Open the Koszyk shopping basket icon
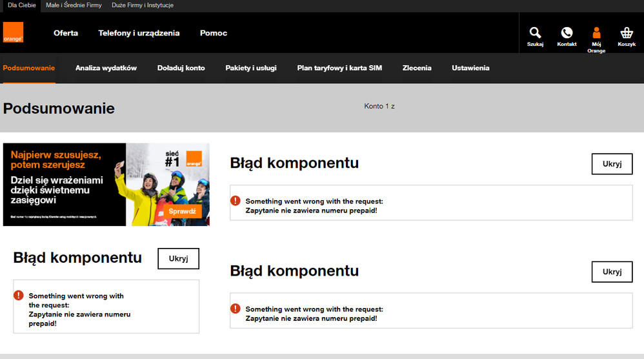This screenshot has height=359, width=644. pos(626,33)
